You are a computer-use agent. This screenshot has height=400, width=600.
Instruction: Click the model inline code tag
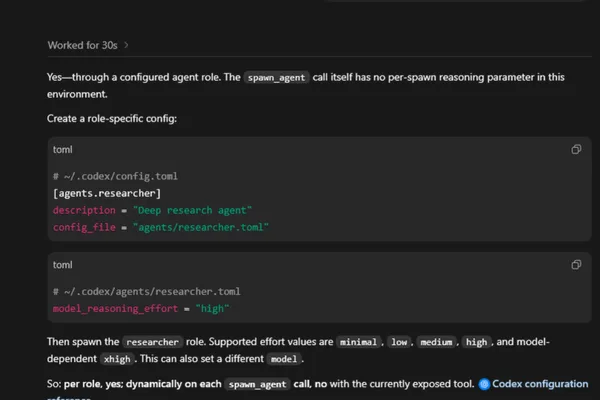pos(284,359)
